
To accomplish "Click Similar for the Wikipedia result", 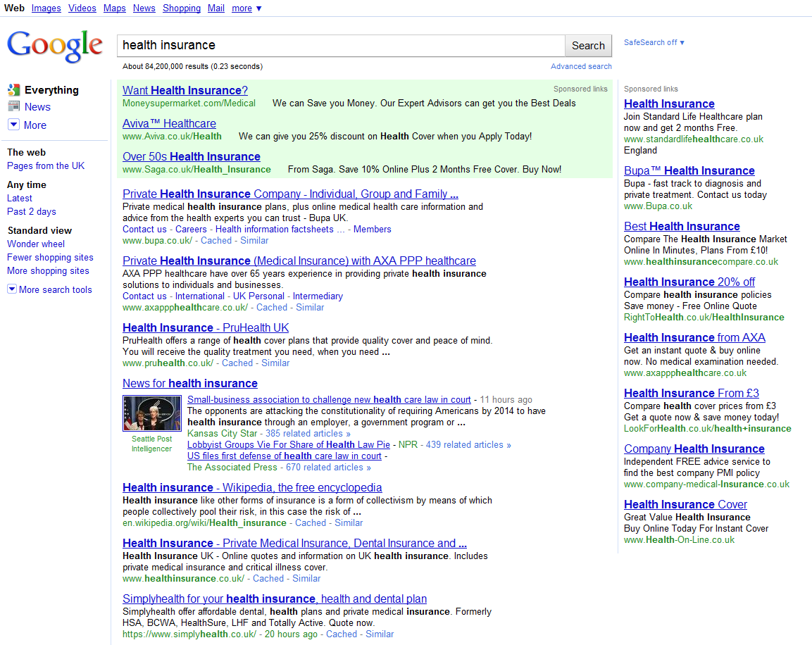I will coord(349,523).
